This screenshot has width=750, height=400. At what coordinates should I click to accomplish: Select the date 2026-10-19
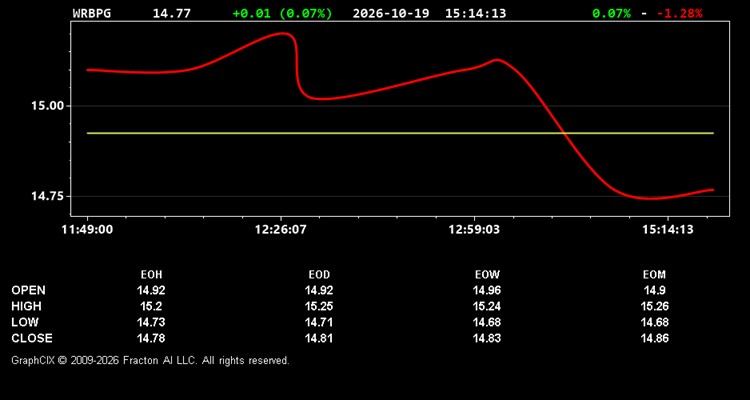tap(391, 13)
